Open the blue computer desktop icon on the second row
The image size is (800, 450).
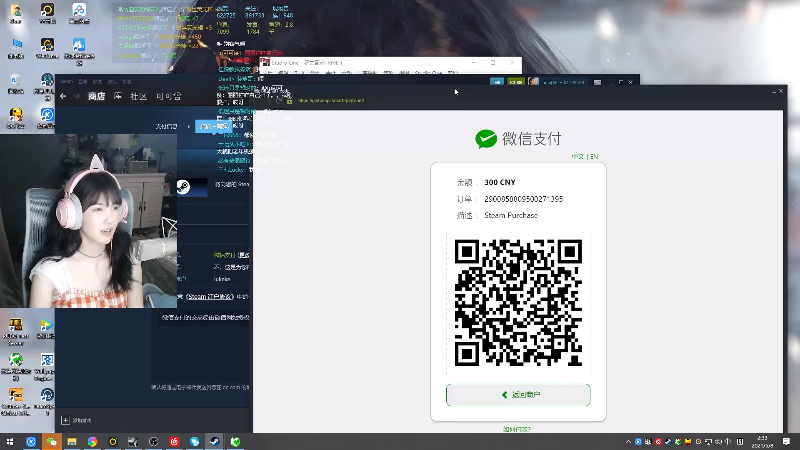click(16, 48)
